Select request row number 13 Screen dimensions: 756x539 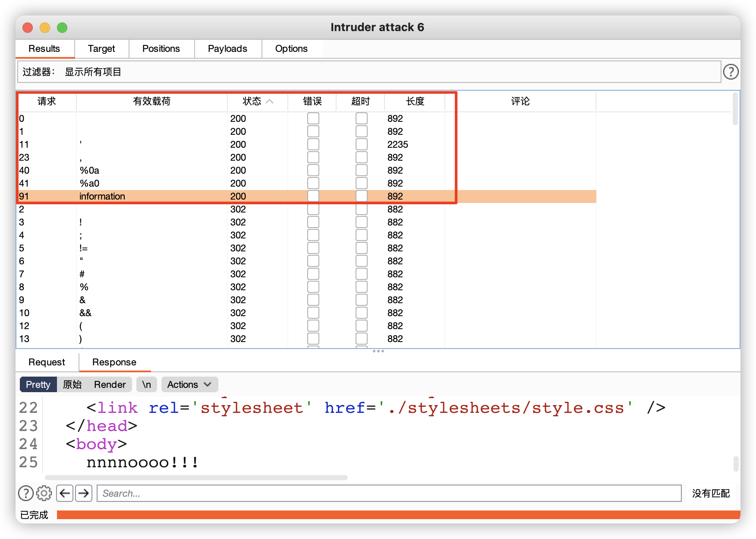click(307, 339)
